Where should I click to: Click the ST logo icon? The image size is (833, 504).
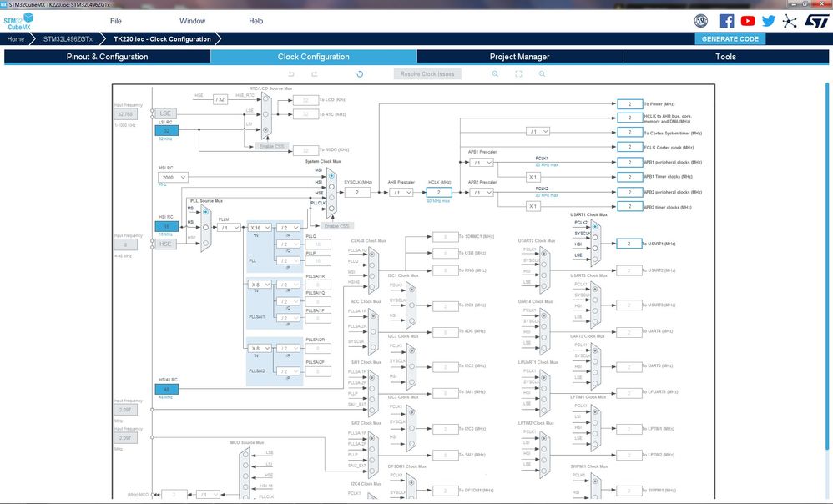coord(816,21)
